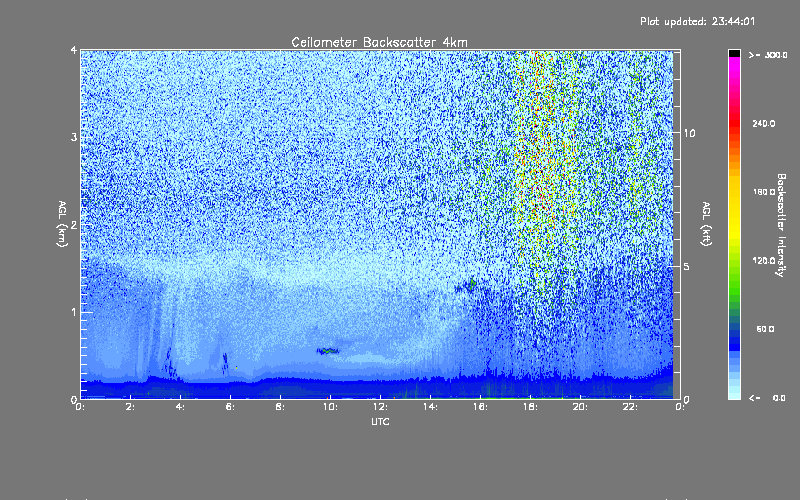
Task: Click the 2: tick label on UTC axis
Action: [131, 407]
